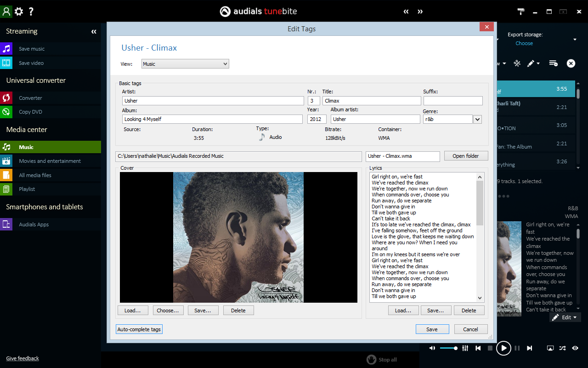Screen dimensions: 588x368
Task: Pause playback
Action: 517,348
